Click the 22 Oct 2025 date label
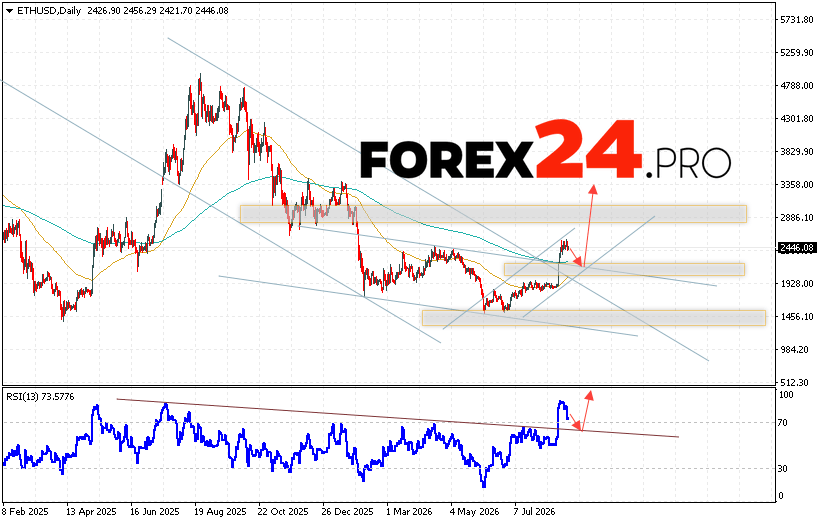The height and width of the screenshot is (523, 821). coord(283,511)
